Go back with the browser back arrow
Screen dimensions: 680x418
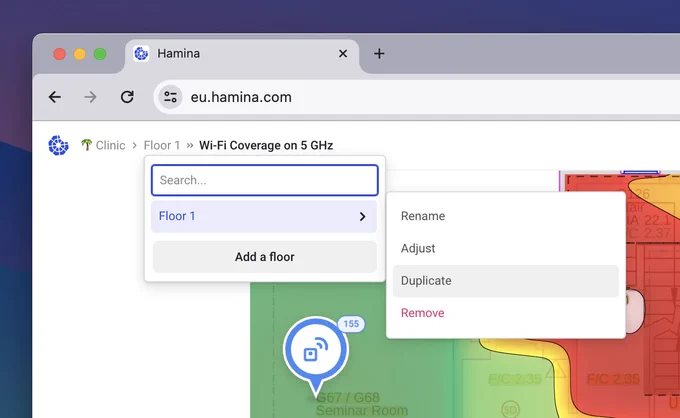pyautogui.click(x=55, y=97)
